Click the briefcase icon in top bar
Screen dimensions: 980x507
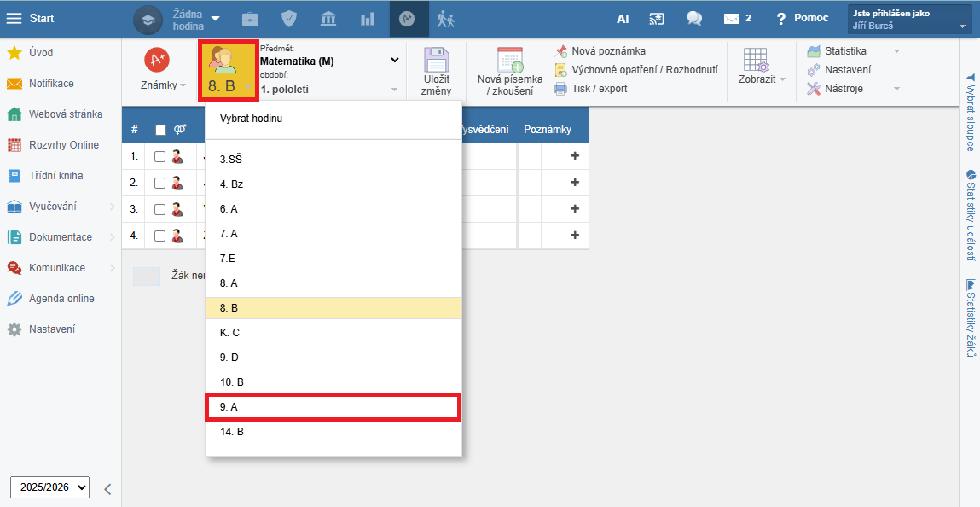pos(251,19)
